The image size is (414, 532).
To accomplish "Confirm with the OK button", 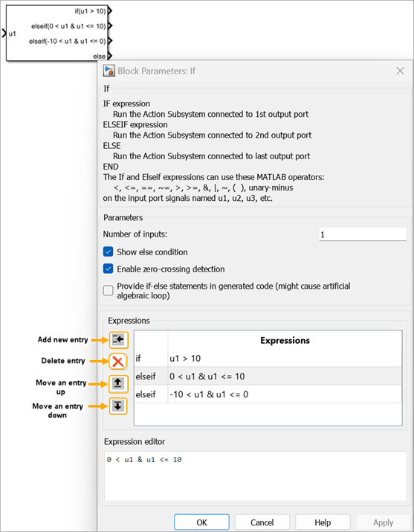I will coord(201,522).
